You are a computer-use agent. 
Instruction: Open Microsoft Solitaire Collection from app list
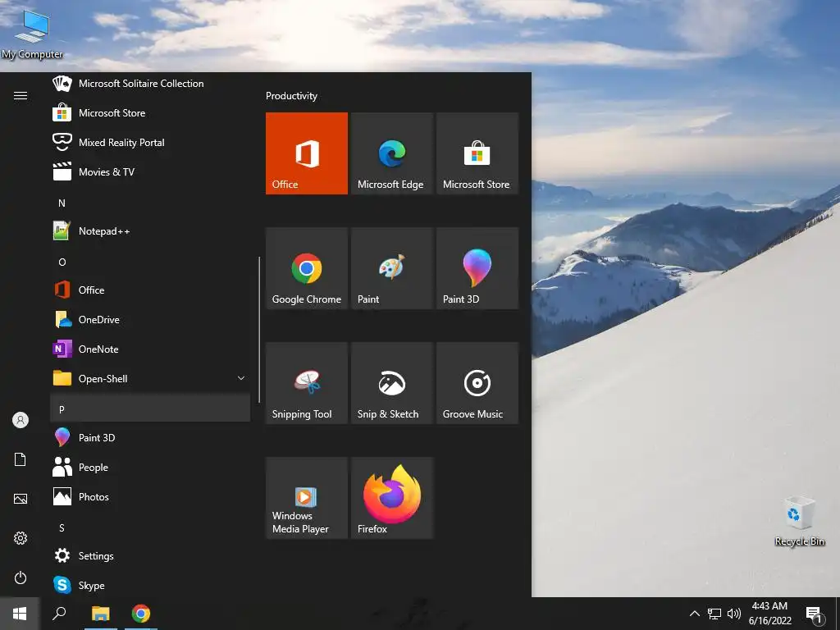coord(150,84)
